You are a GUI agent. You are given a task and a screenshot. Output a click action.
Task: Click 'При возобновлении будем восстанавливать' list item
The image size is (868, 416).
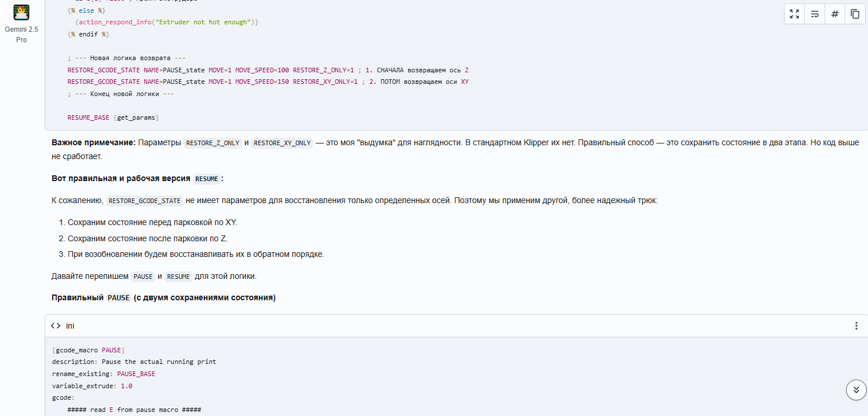pyautogui.click(x=196, y=254)
